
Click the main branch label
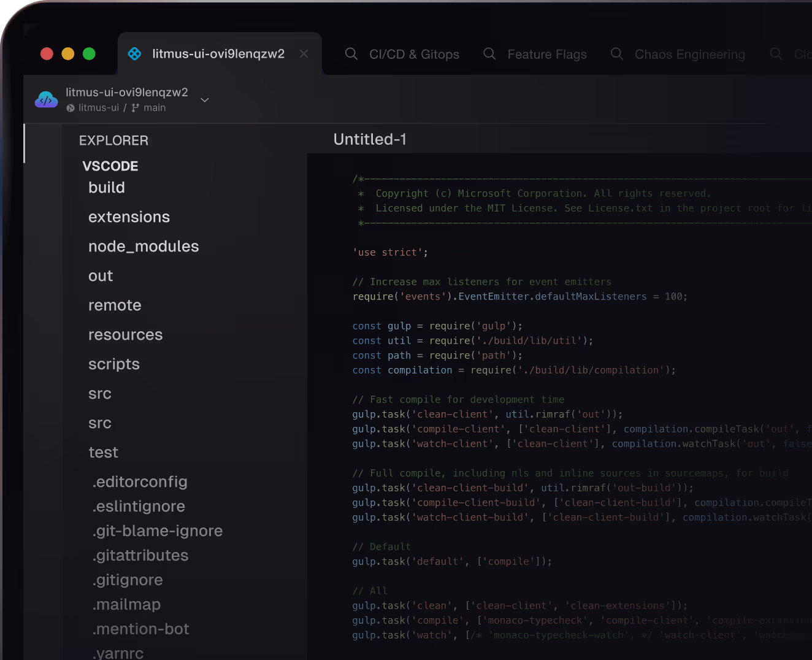(x=155, y=108)
